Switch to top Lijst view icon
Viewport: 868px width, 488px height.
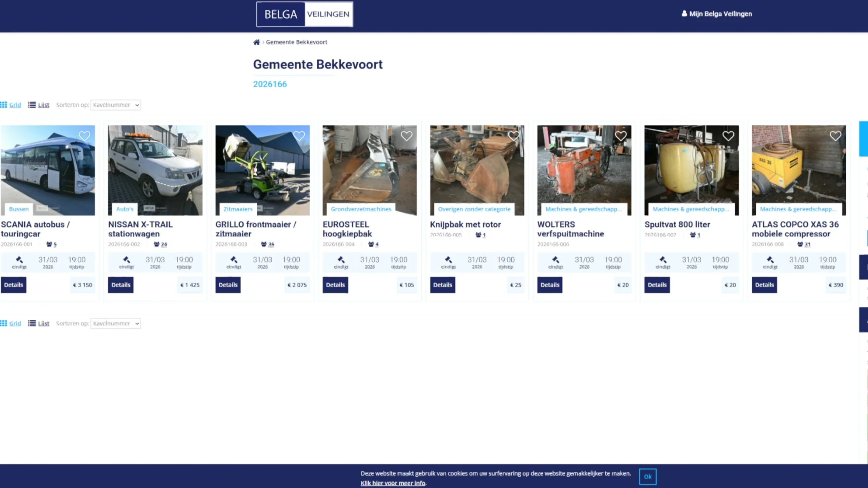pyautogui.click(x=32, y=105)
